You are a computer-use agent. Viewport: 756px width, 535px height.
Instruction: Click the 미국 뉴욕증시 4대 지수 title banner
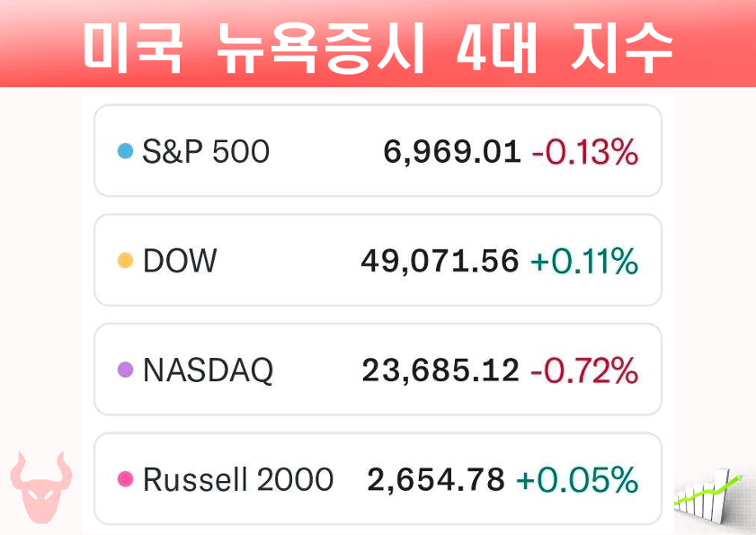[x=378, y=47]
